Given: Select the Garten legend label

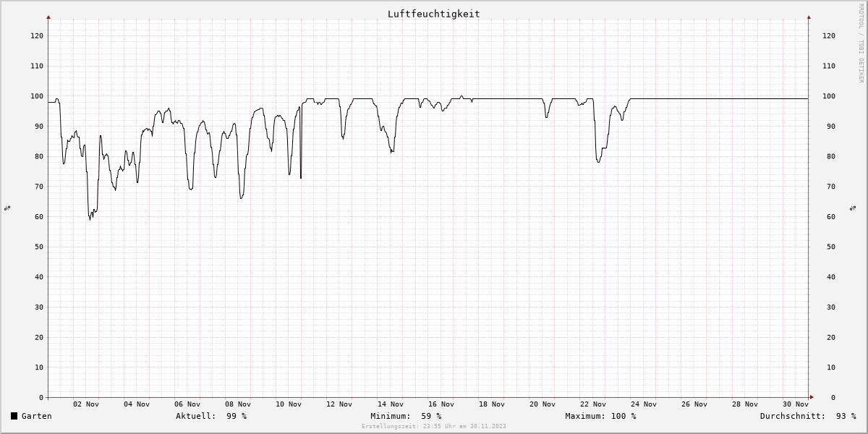Looking at the screenshot, I should tap(36, 416).
